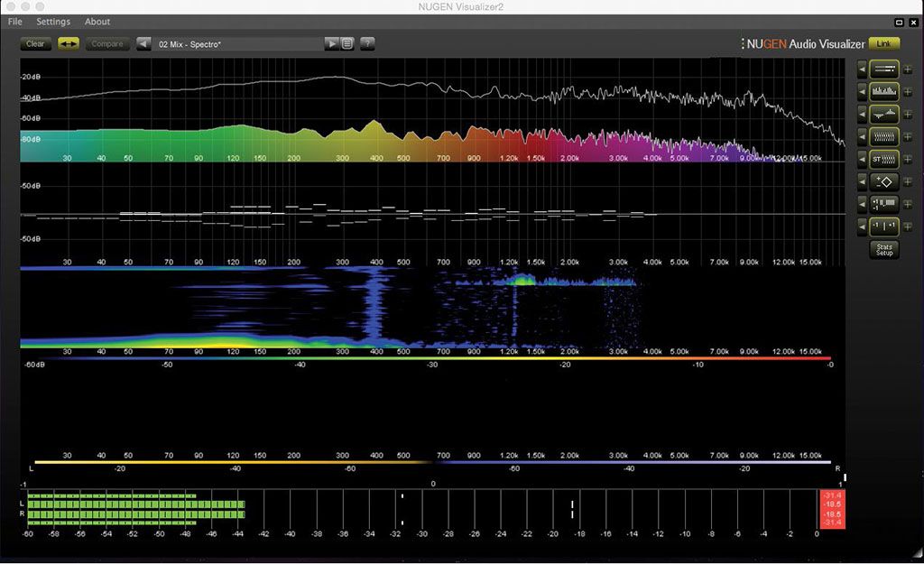The width and height of the screenshot is (924, 564).
Task: Open the ST stereo spectrum view icon
Action: click(882, 159)
